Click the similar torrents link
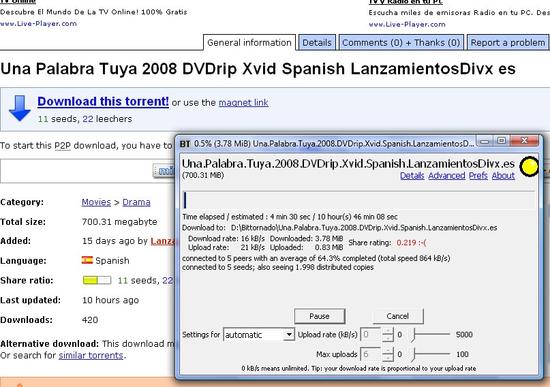 [91, 355]
